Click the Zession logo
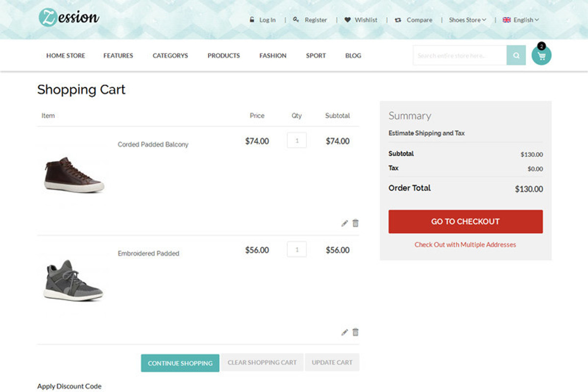The height and width of the screenshot is (392, 588). click(69, 18)
